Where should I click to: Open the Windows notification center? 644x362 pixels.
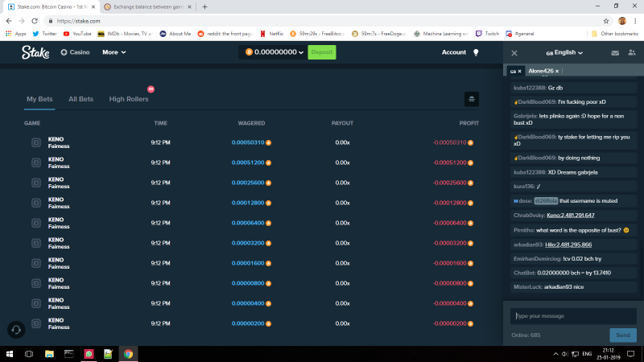(x=631, y=354)
